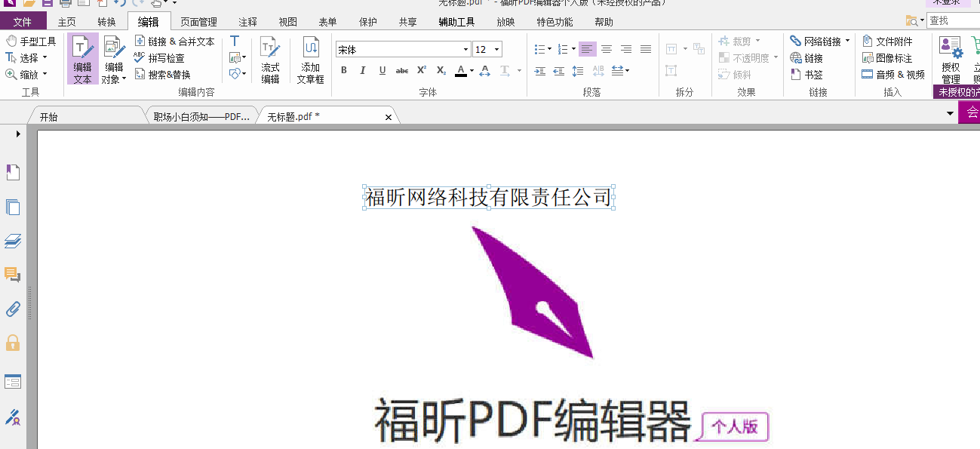This screenshot has height=449, width=980.
Task: Open layers panel in left sidebar
Action: pyautogui.click(x=13, y=241)
